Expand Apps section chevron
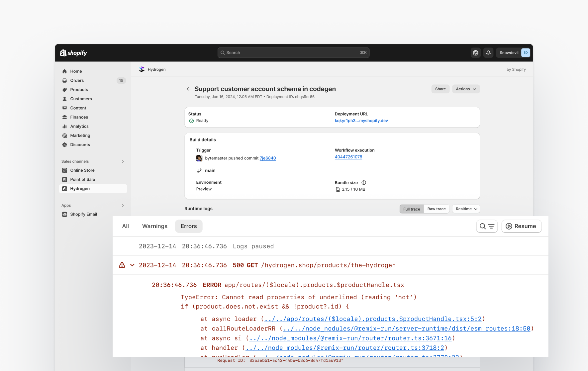Screen dimensions: 588x371 (123, 206)
